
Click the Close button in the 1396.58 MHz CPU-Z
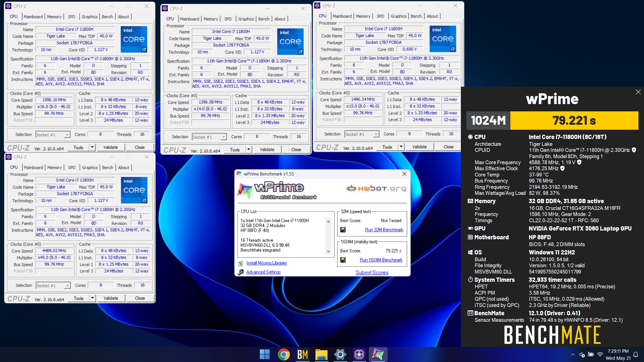(x=296, y=150)
